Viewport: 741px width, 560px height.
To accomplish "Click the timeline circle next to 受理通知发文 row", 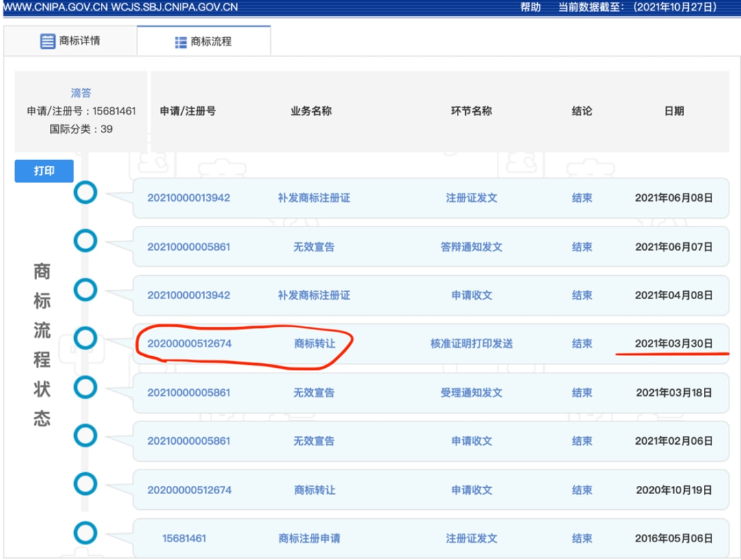I will click(x=85, y=387).
